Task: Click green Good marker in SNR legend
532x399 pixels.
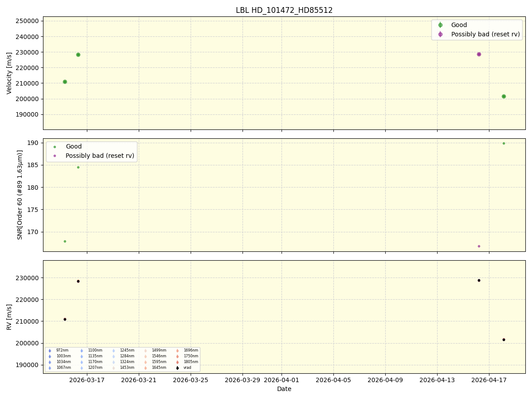Action: pos(55,147)
